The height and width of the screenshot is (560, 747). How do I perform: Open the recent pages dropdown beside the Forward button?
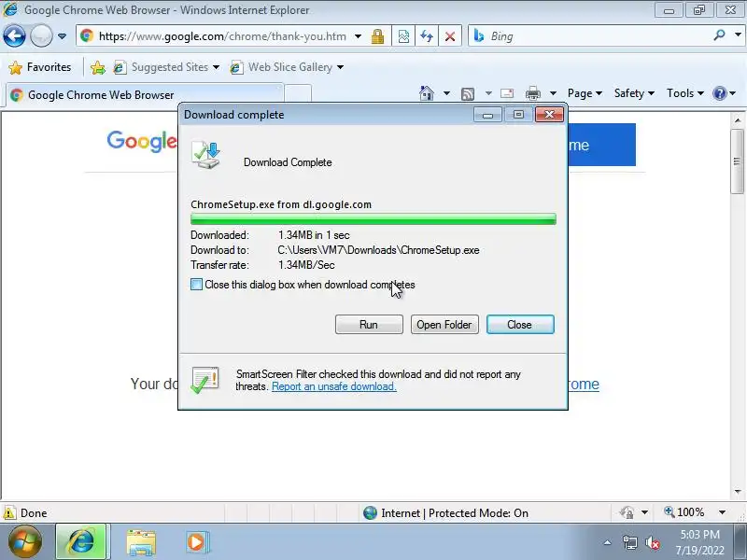(62, 36)
